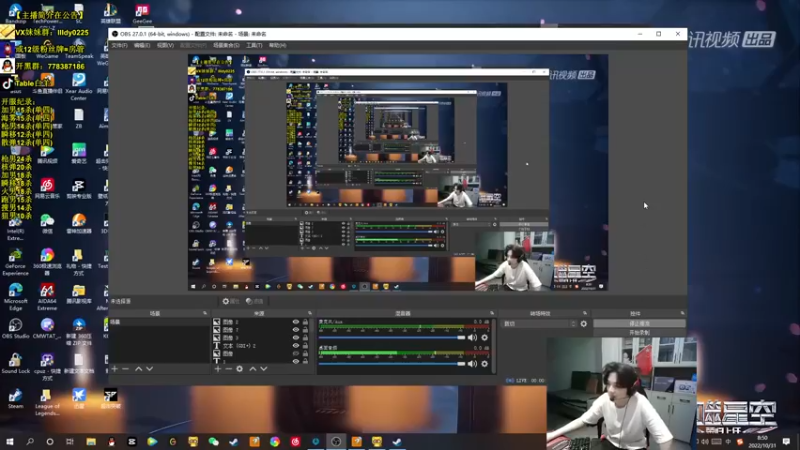Toggle visibility of source 图像 3
800x450 pixels.
[x=295, y=338]
